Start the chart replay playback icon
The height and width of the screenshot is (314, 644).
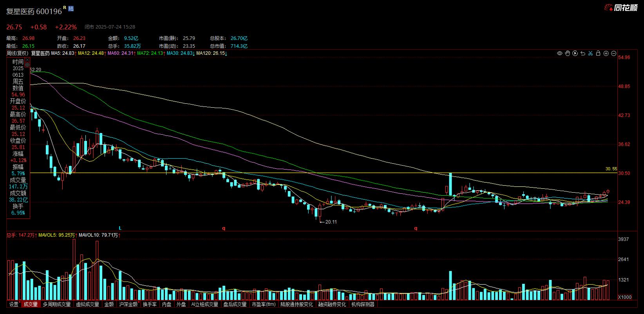[x=575, y=53]
